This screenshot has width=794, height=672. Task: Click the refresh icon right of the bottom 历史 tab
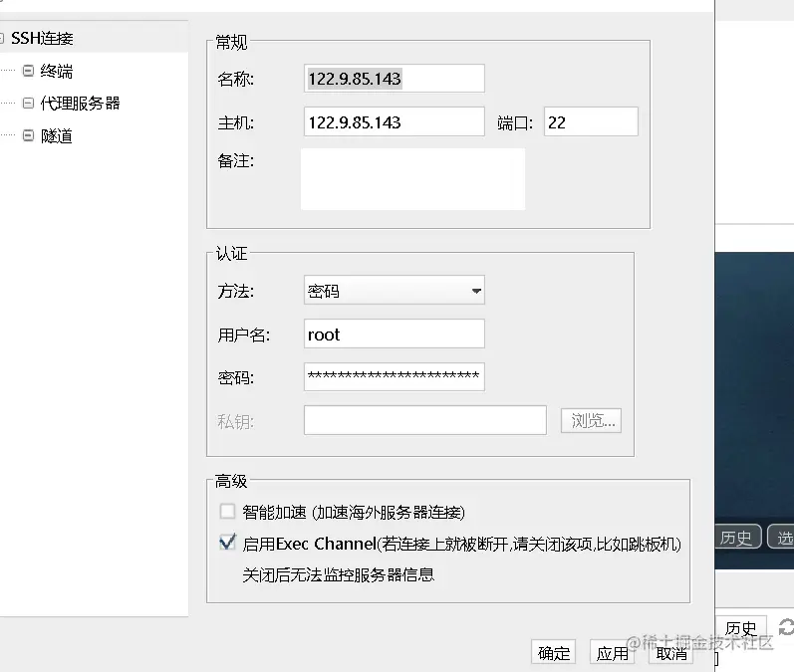(x=786, y=627)
